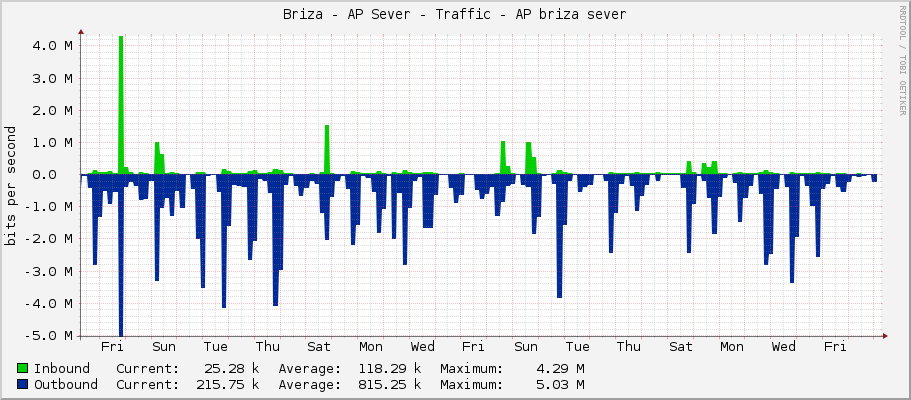This screenshot has width=911, height=400.
Task: Click the Inbound current value '25.28 k'
Action: 231,369
